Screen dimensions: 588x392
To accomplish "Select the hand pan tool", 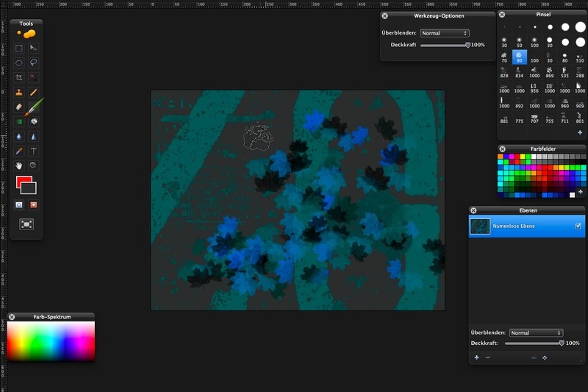I will pyautogui.click(x=19, y=165).
